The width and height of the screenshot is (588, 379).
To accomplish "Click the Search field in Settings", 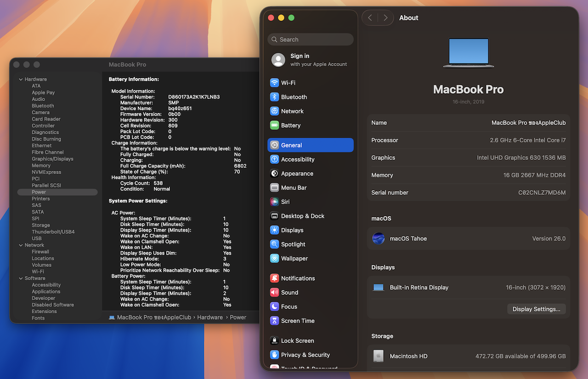I will coord(311,40).
